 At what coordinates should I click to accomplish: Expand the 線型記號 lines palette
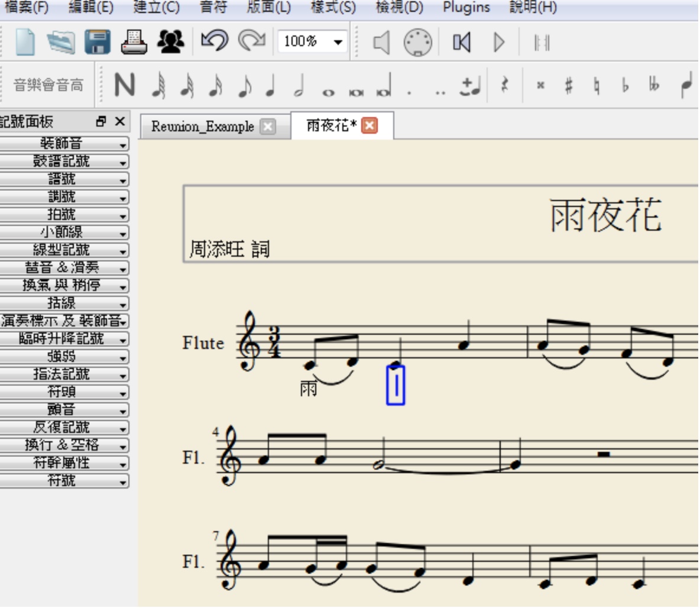[64, 250]
